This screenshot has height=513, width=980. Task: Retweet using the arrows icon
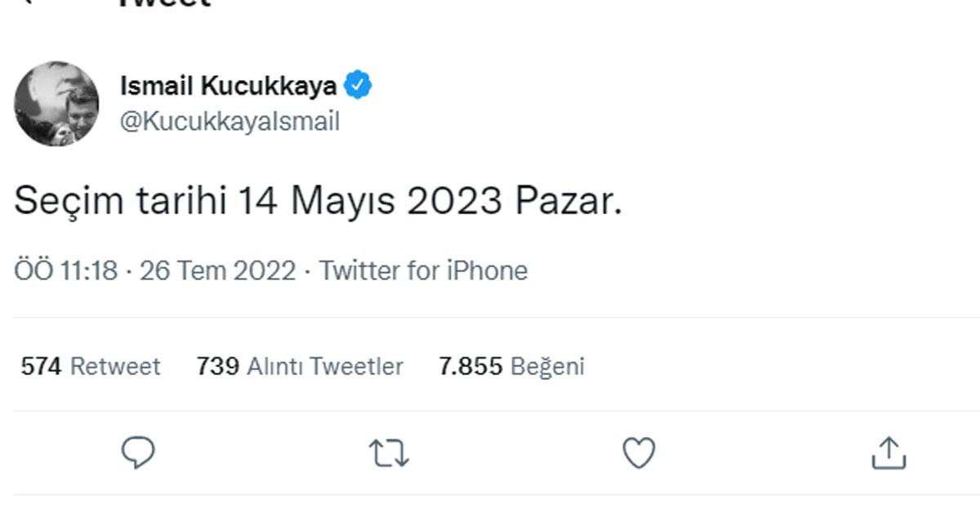389,453
